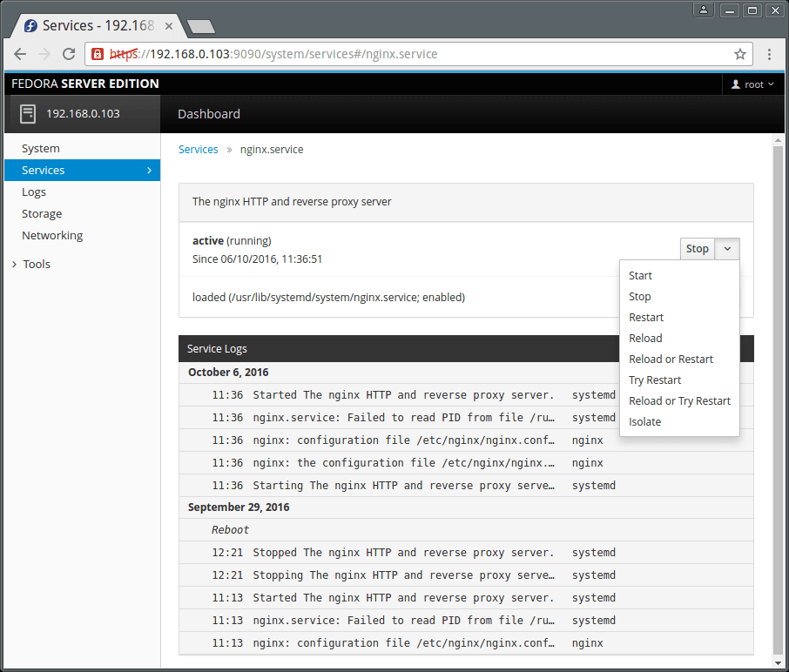This screenshot has height=672, width=789.
Task: Open the Chrome three-dot menu icon
Action: (769, 54)
